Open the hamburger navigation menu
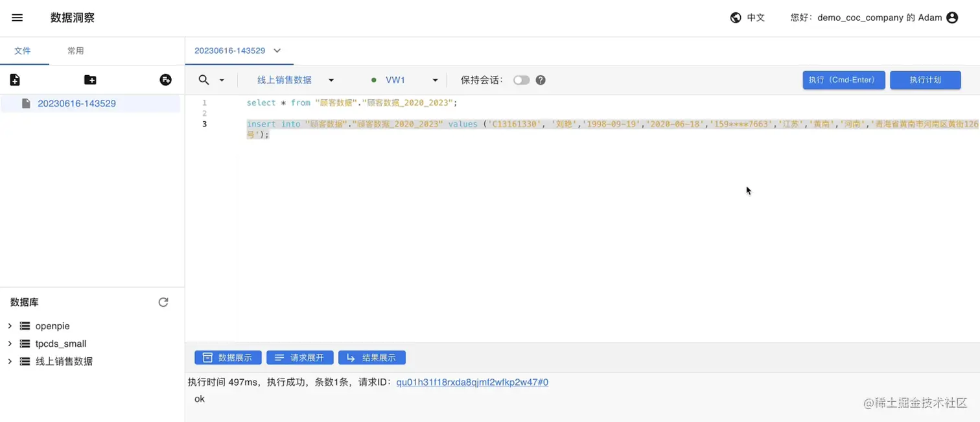Image resolution: width=980 pixels, height=422 pixels. tap(17, 18)
